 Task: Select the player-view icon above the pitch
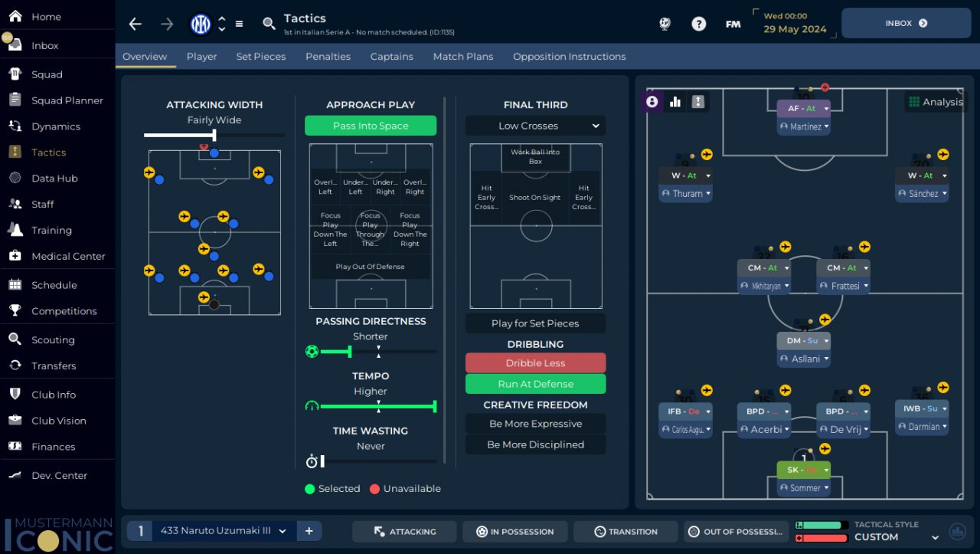pyautogui.click(x=652, y=102)
